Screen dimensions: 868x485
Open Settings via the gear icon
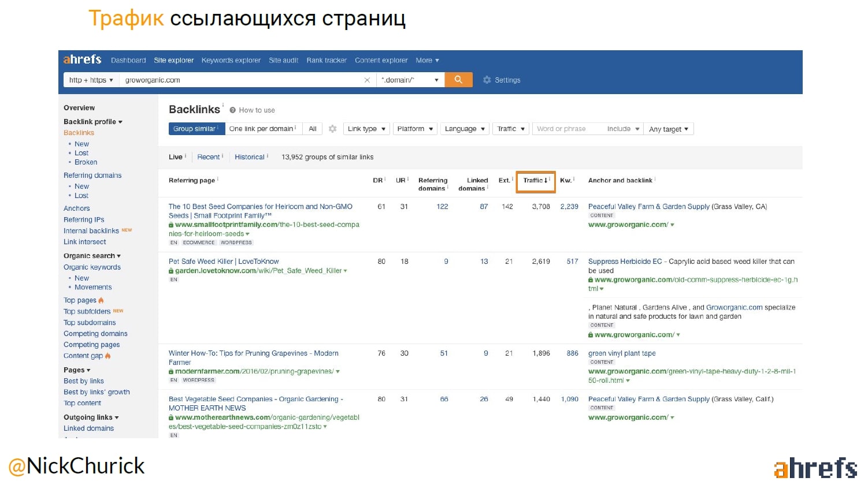[x=487, y=80]
